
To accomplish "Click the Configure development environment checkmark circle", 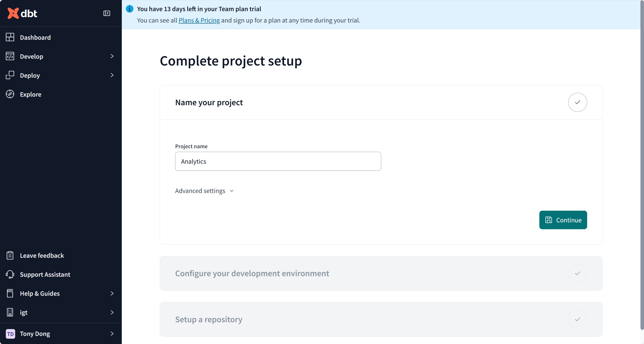I will [x=577, y=273].
